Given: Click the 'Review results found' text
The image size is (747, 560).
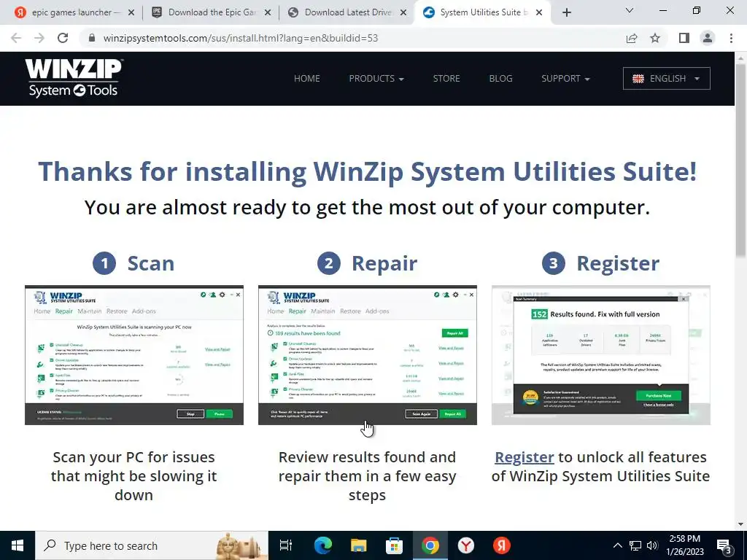Looking at the screenshot, I should coord(368,476).
